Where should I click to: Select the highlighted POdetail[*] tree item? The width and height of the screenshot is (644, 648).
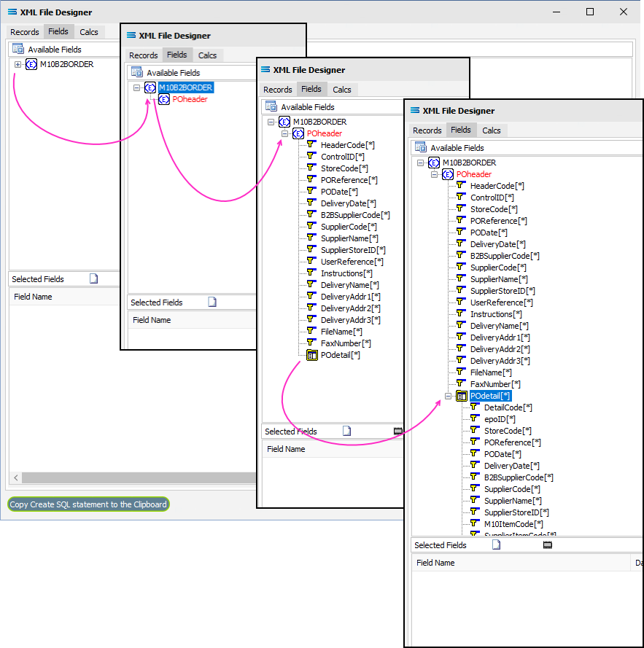point(490,396)
